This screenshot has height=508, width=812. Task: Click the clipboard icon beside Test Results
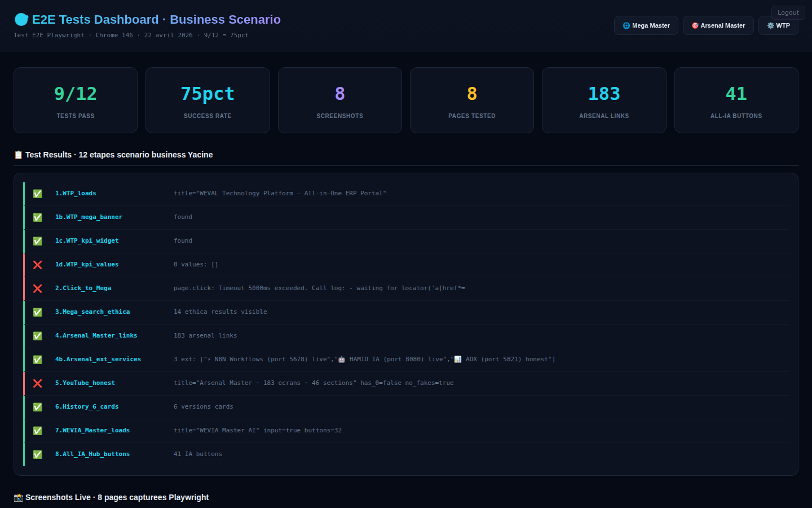pos(18,155)
